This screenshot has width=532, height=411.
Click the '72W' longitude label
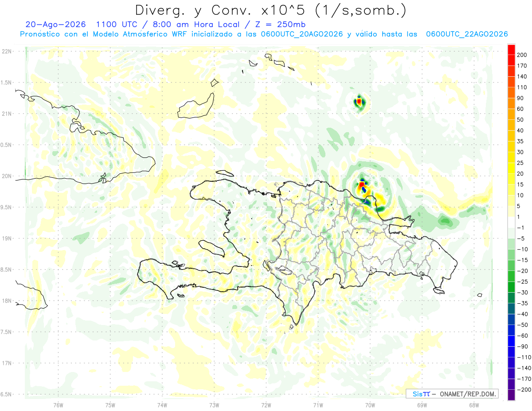[266, 406]
